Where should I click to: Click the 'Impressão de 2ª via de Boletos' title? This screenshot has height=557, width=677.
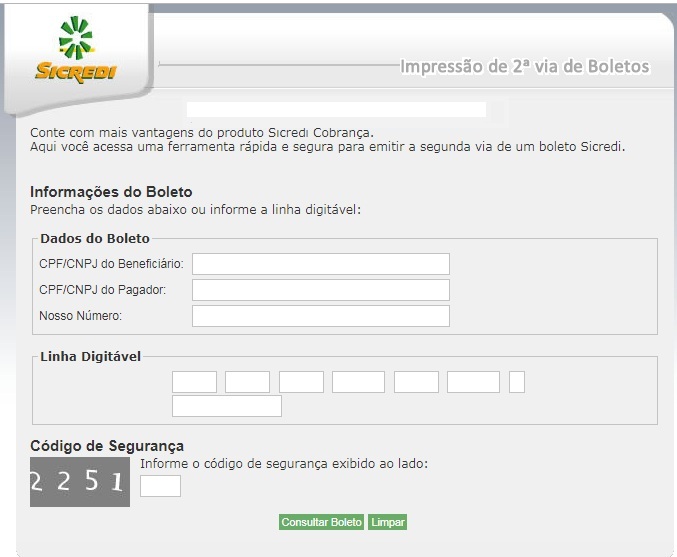524,67
